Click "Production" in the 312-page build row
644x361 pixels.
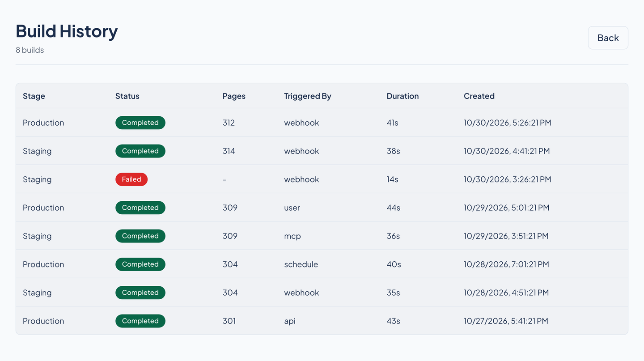click(x=43, y=123)
